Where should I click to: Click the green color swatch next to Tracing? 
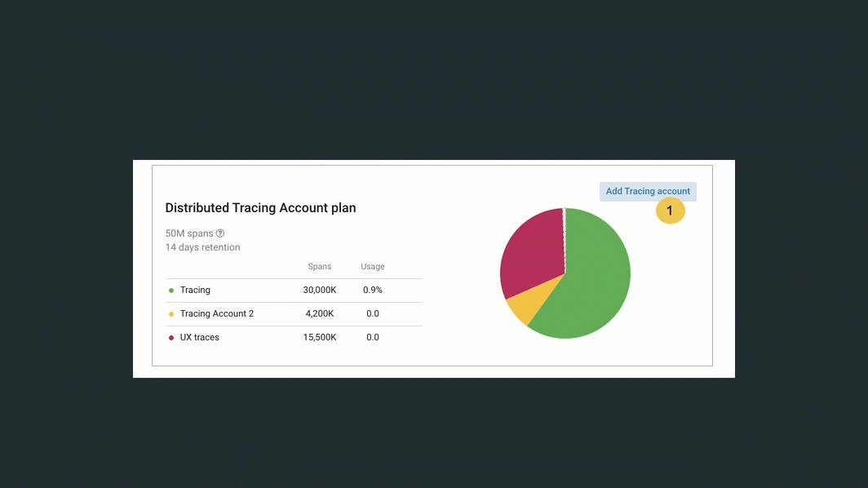click(x=171, y=290)
